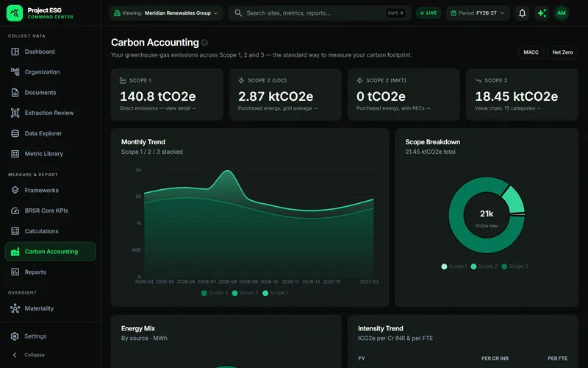
Task: Click the Ctrl K shortcut badge
Action: click(395, 13)
